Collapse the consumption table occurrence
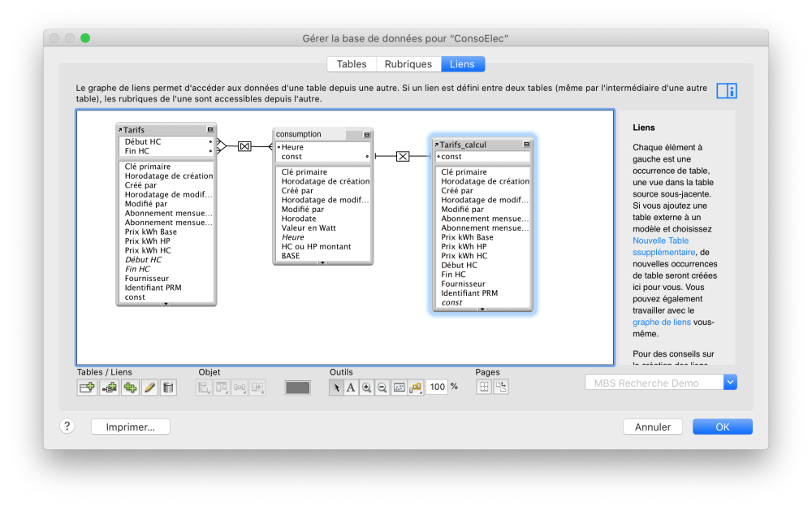 (367, 134)
